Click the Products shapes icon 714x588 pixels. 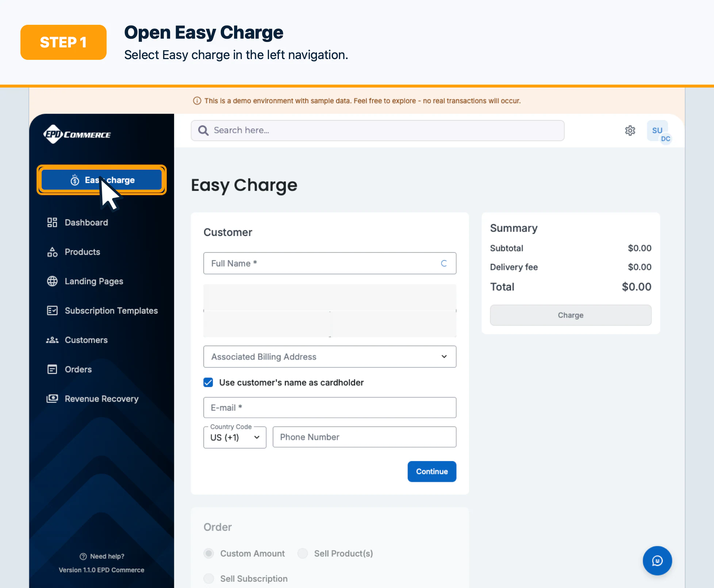(52, 252)
